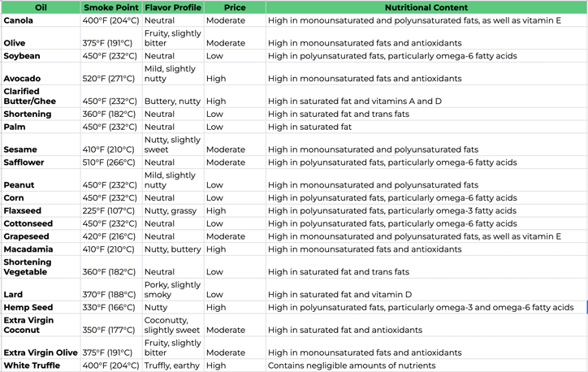Click the Extra Virgin Coconut cell

pyautogui.click(x=41, y=325)
